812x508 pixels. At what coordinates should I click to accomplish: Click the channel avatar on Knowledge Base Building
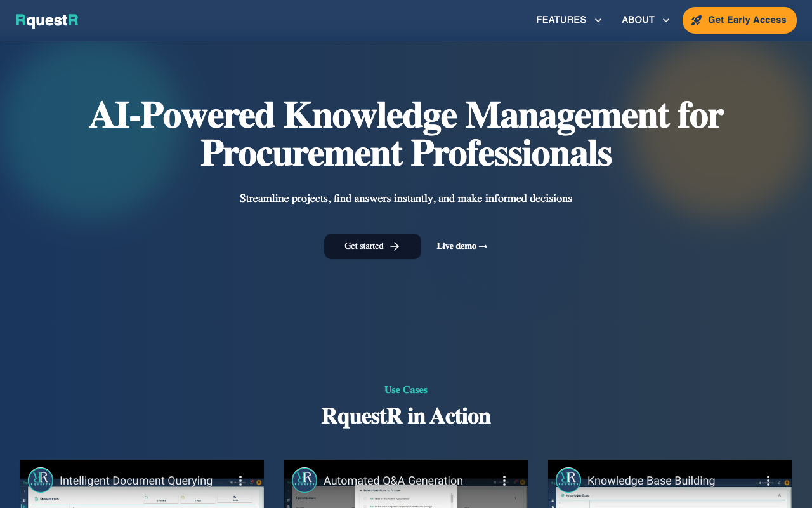click(x=568, y=480)
